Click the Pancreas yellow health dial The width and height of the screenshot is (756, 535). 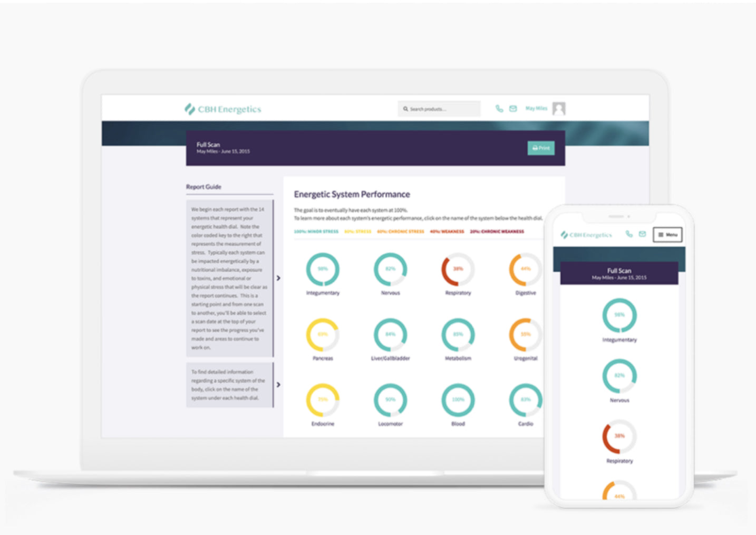click(323, 335)
